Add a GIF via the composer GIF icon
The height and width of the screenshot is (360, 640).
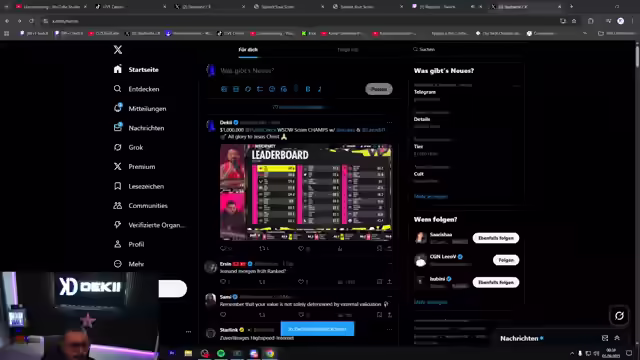tap(236, 89)
